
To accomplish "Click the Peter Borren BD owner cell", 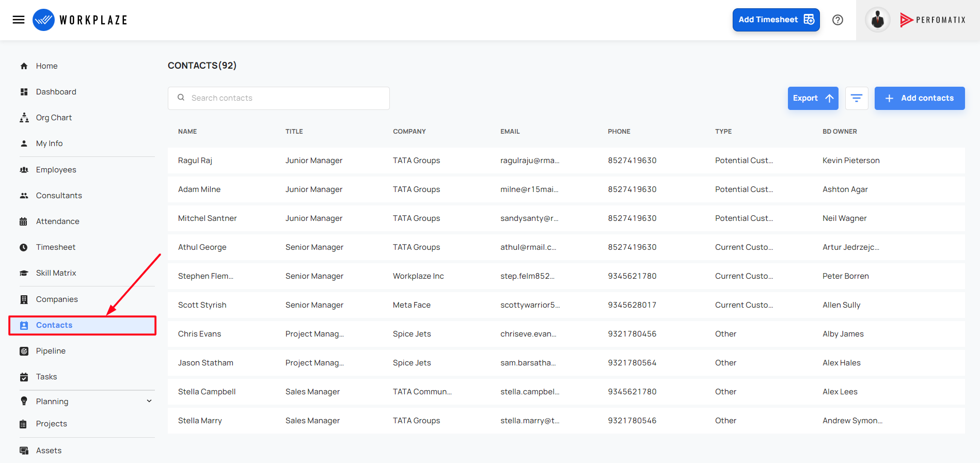I will click(x=846, y=276).
